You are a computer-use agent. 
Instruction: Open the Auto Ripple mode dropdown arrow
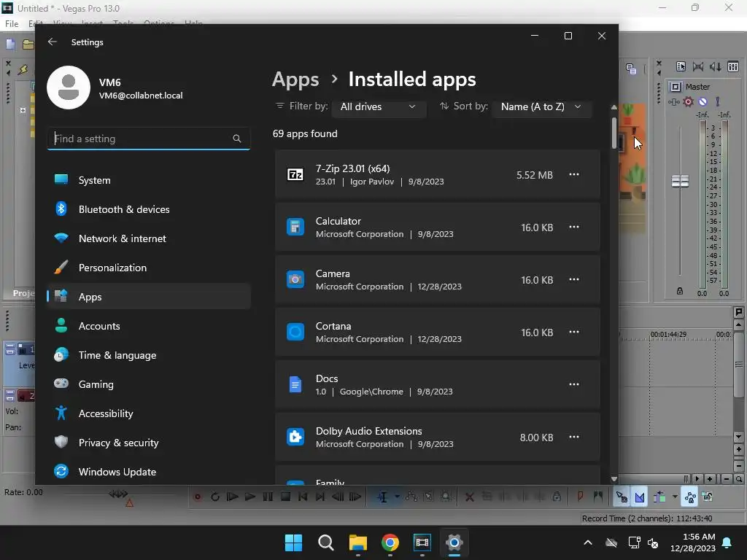[x=675, y=497]
